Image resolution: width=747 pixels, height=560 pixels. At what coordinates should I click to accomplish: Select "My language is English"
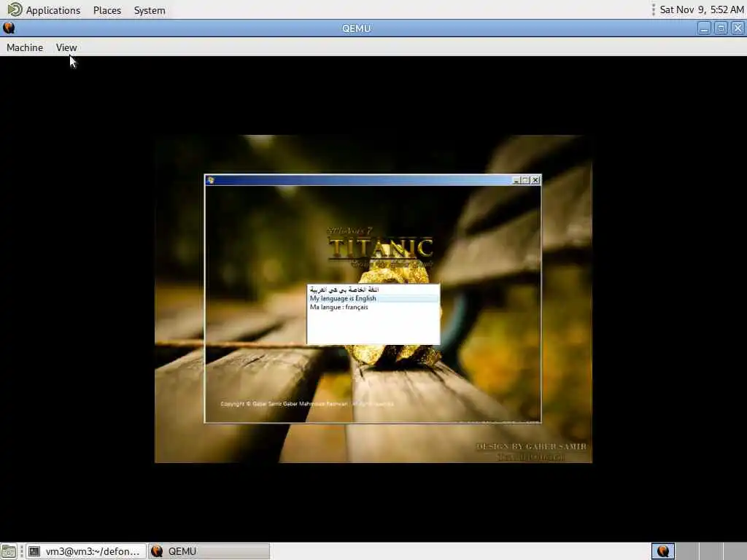tap(373, 298)
